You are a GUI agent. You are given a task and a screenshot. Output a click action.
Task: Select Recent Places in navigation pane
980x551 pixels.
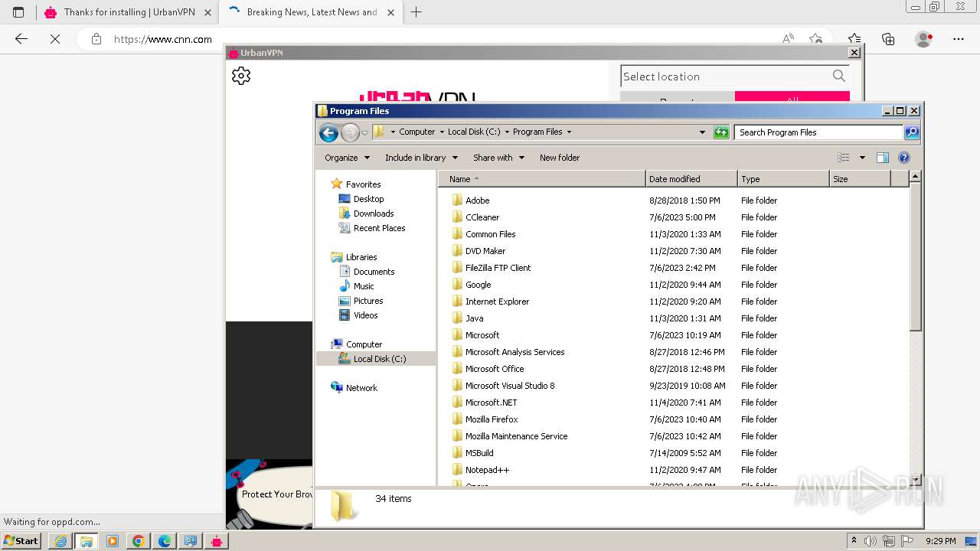(x=379, y=228)
